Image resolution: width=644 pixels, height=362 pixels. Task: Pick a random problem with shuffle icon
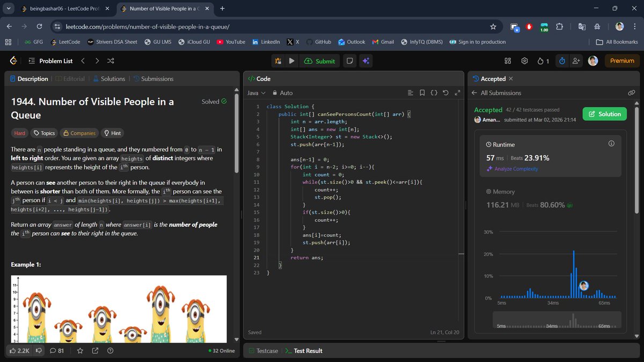111,61
